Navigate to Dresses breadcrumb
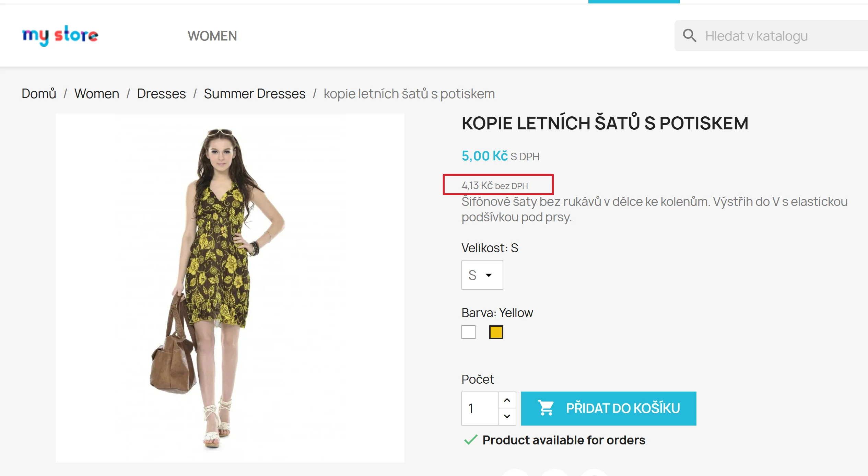The width and height of the screenshot is (868, 476). coord(161,94)
